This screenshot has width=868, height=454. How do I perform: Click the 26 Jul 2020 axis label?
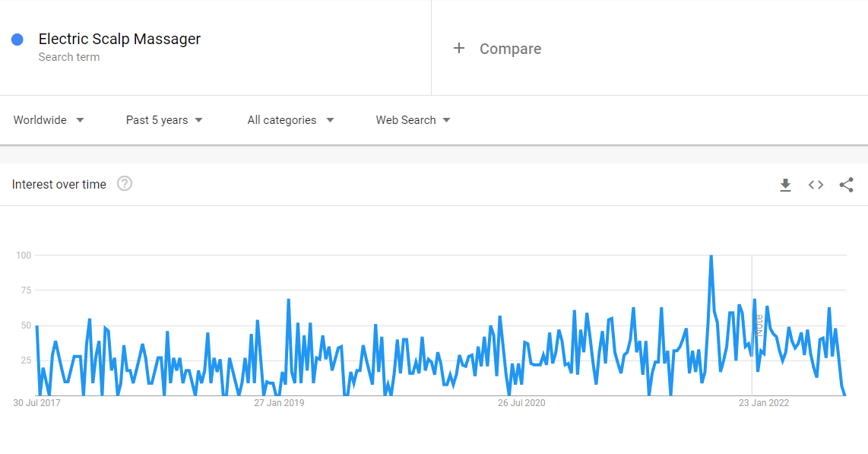tap(521, 403)
